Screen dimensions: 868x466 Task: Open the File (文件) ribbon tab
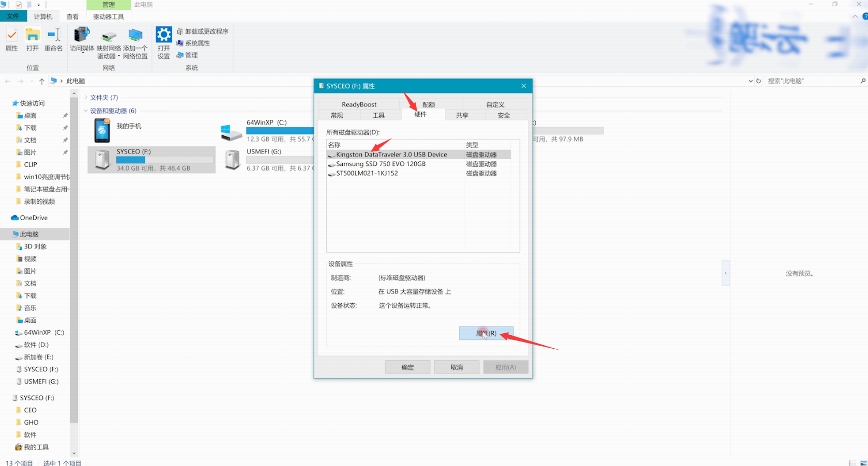coord(13,17)
